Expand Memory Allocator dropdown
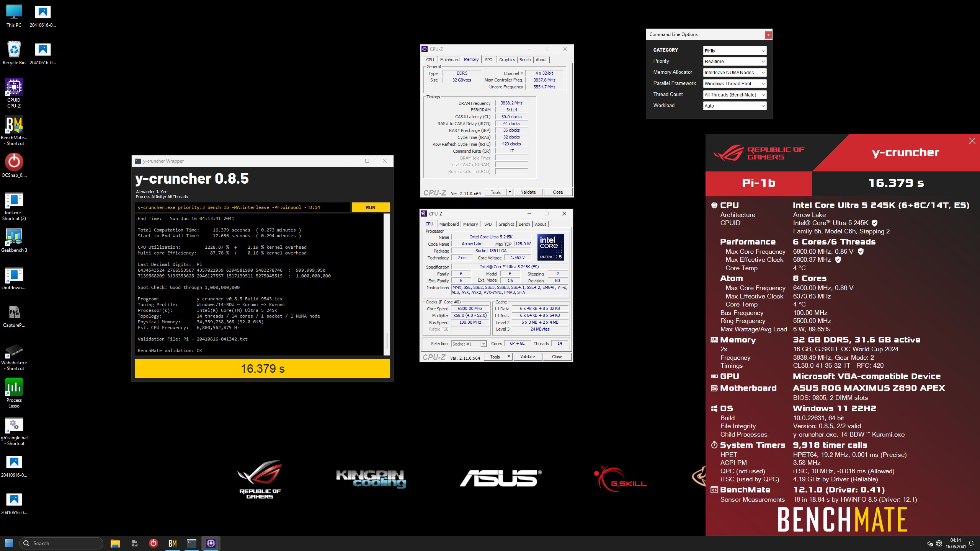This screenshot has width=980, height=551. click(735, 73)
